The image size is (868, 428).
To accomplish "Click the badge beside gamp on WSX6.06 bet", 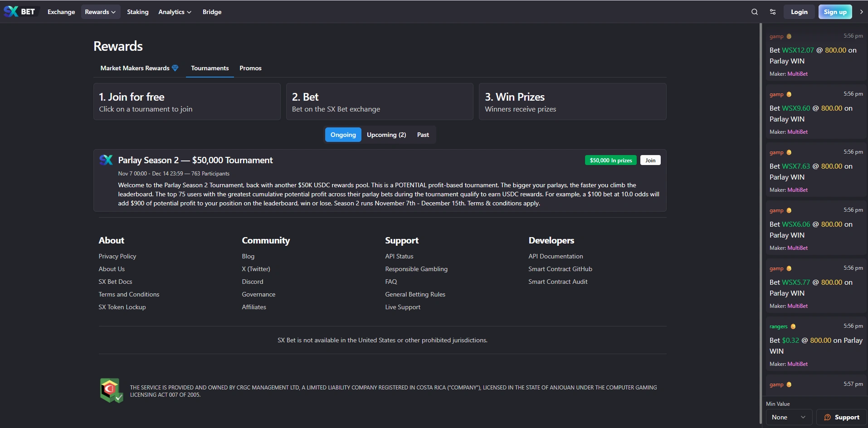I will 789,210.
